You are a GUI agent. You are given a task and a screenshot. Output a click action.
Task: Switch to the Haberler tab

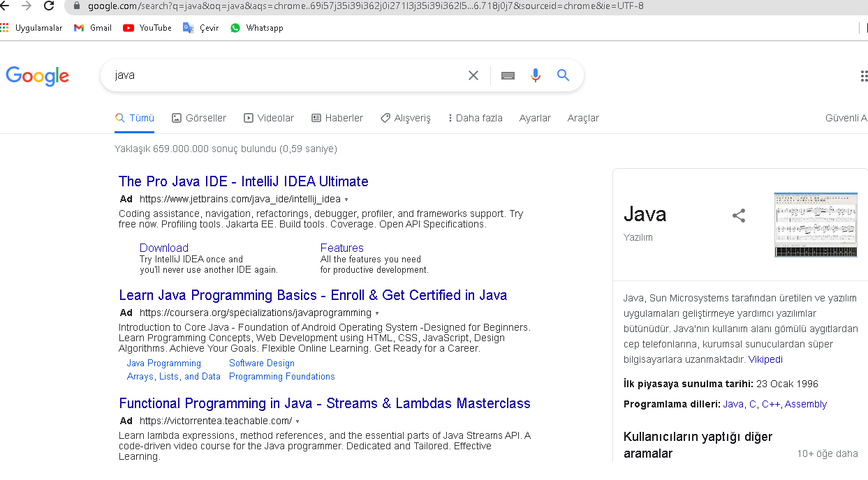pos(337,118)
